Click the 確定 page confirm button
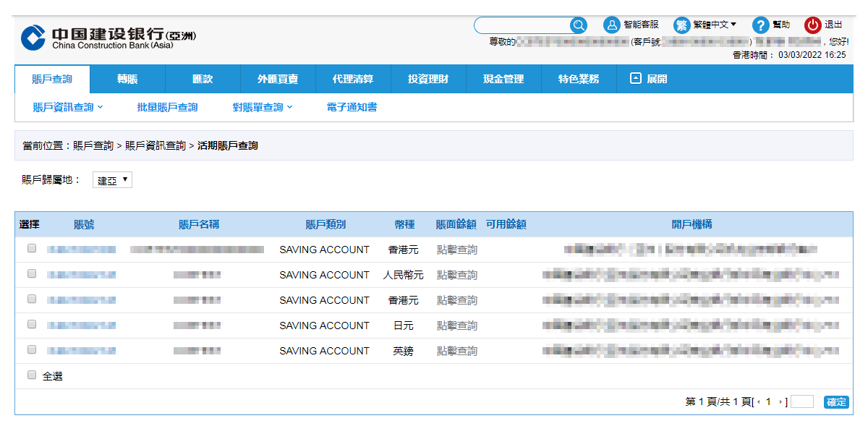 (x=836, y=402)
